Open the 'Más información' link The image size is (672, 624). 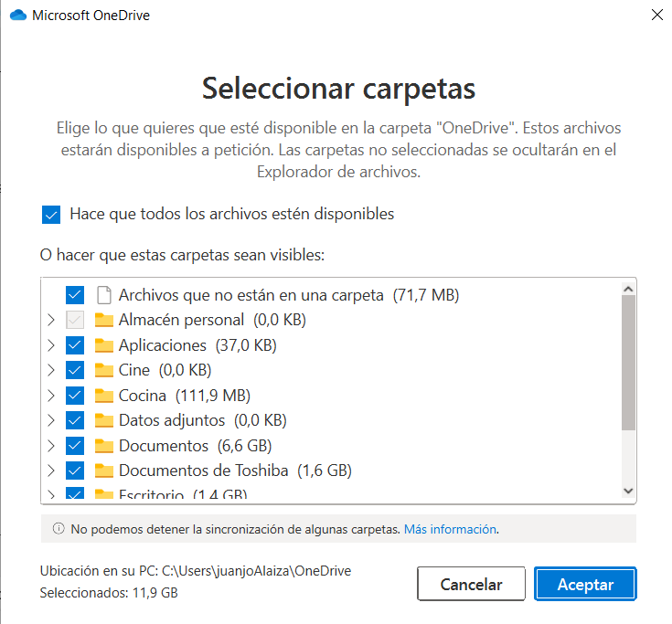point(451,528)
